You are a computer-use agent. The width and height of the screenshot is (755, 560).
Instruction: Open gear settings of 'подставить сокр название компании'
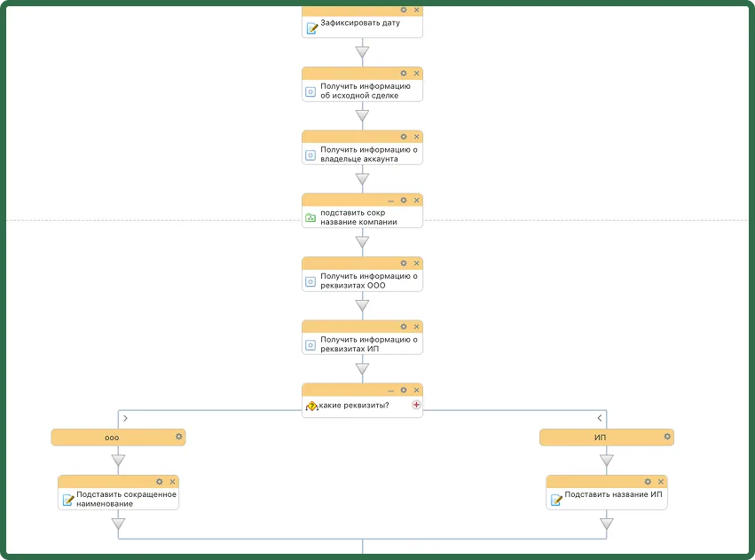404,200
